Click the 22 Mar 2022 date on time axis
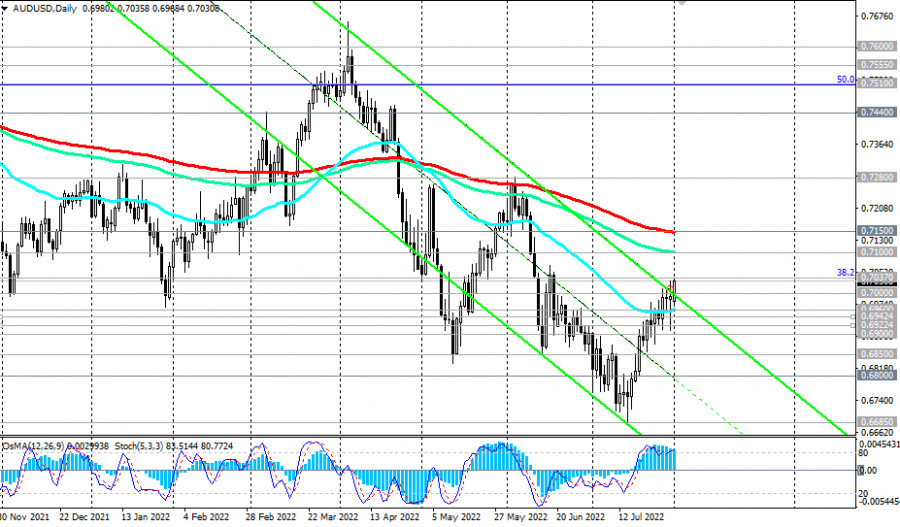Viewport: 900px width, 527px height. tap(333, 518)
